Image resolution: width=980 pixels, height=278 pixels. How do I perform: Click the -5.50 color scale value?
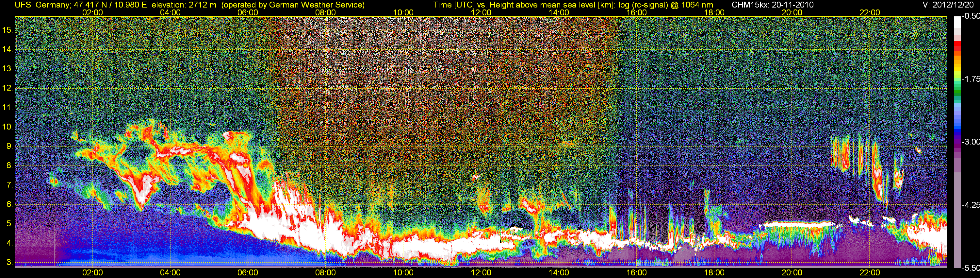point(971,268)
